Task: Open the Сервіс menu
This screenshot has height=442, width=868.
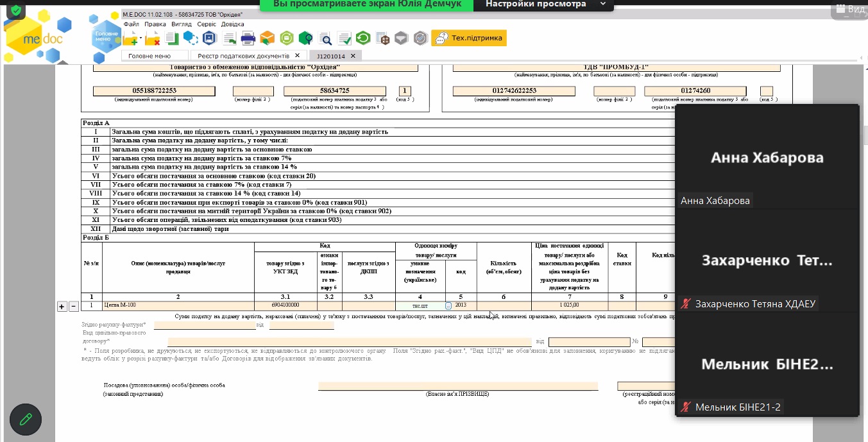Action: [x=207, y=24]
